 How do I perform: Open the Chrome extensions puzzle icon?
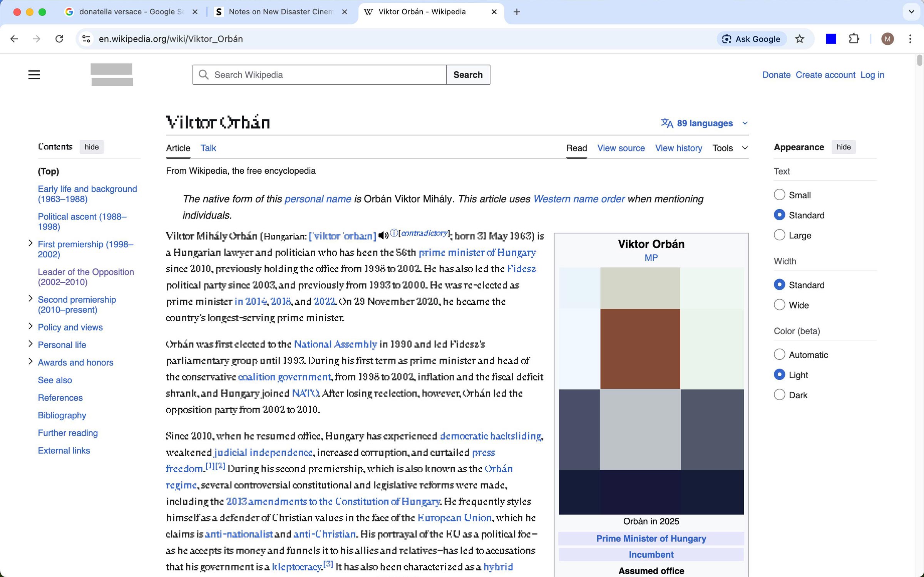coord(854,39)
